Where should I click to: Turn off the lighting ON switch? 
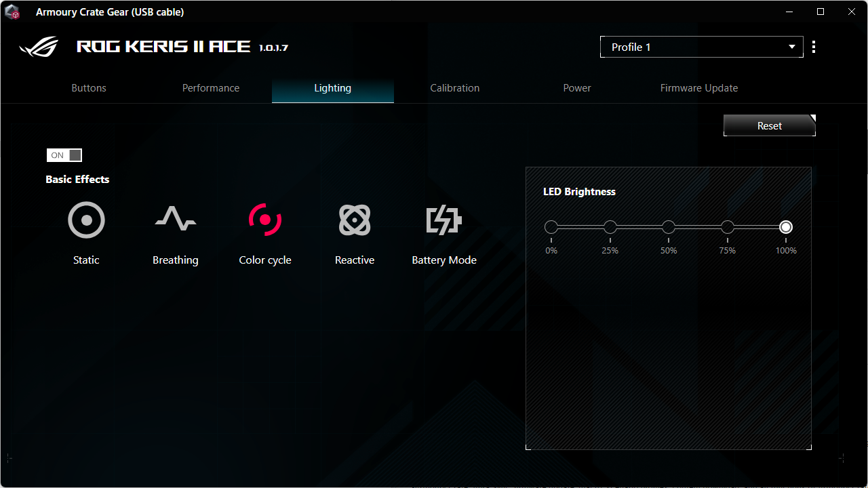click(64, 155)
